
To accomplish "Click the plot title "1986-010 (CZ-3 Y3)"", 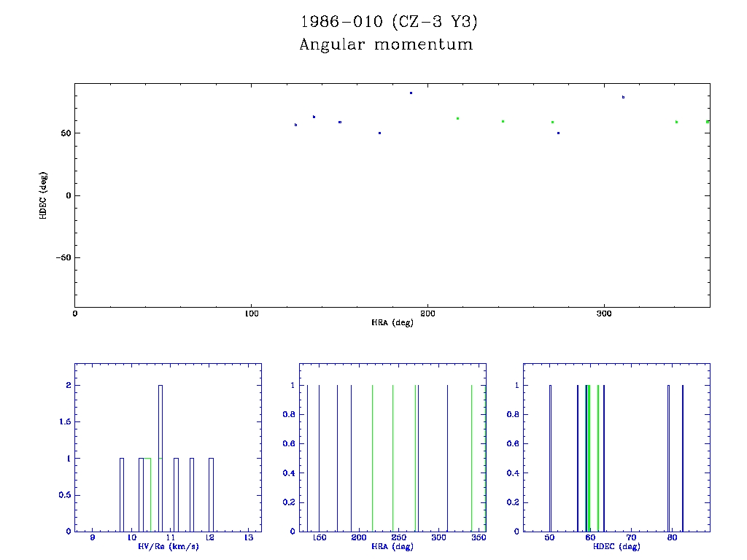I will pyautogui.click(x=389, y=22).
